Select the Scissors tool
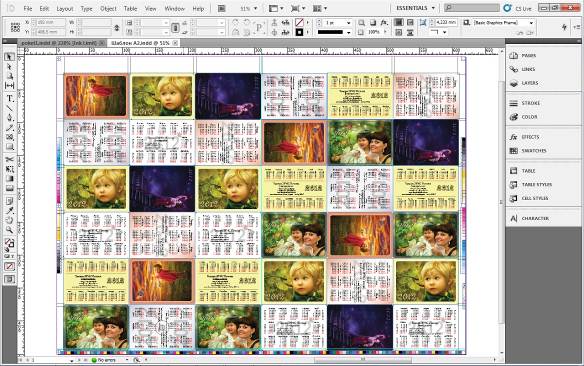The width and height of the screenshot is (584, 366). [9, 160]
